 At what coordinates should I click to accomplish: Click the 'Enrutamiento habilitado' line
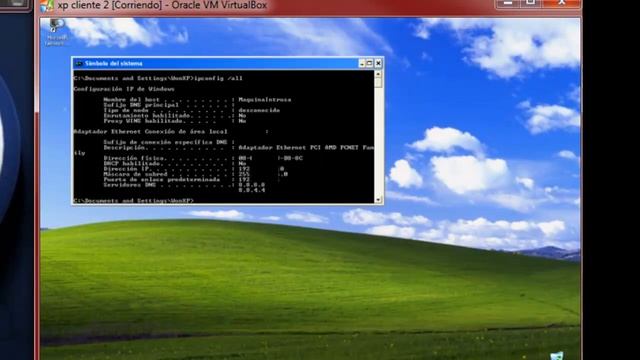coord(175,116)
